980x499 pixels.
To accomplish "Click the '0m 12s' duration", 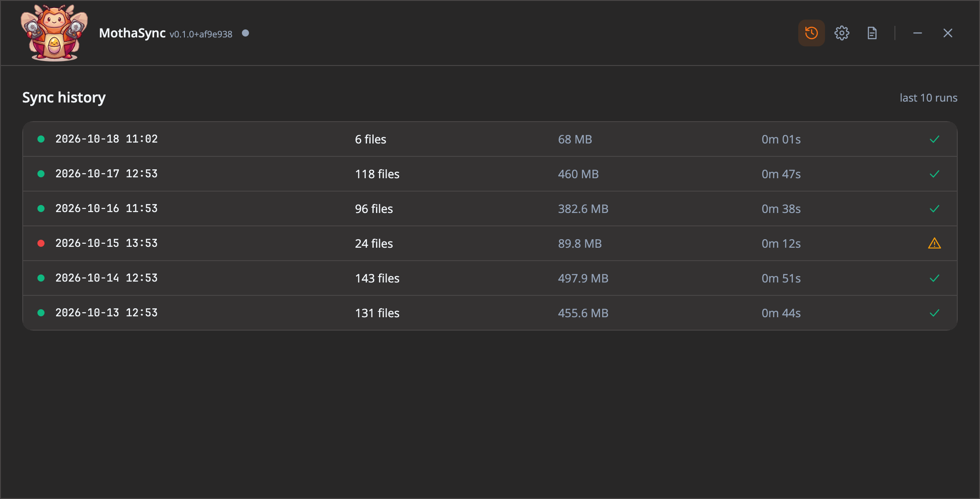I will [x=781, y=244].
